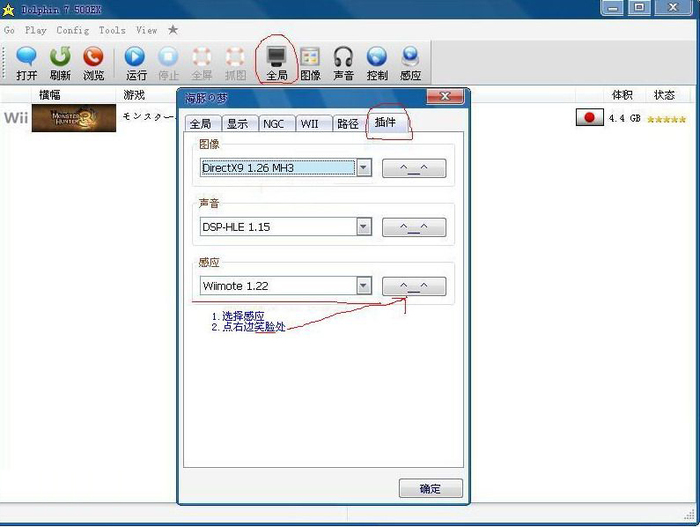Switch to the 路径 (Paths) tab
700x527 pixels.
pos(347,124)
